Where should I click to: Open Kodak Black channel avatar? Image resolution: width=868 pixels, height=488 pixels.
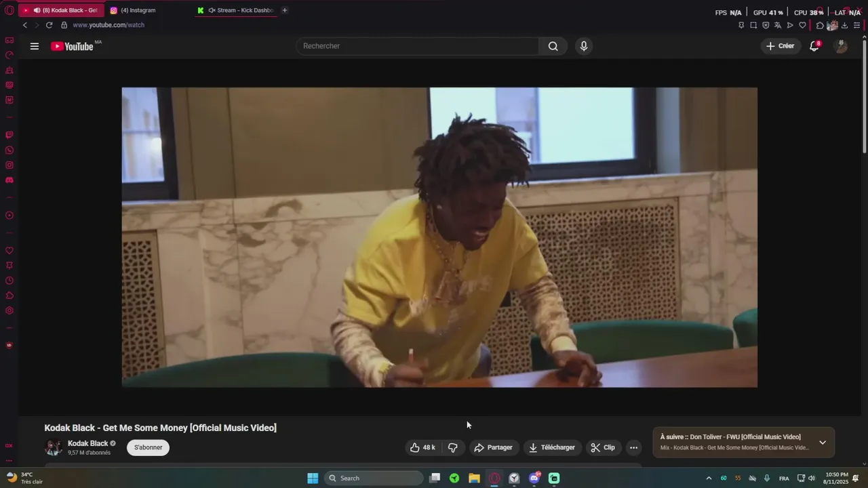(x=53, y=447)
